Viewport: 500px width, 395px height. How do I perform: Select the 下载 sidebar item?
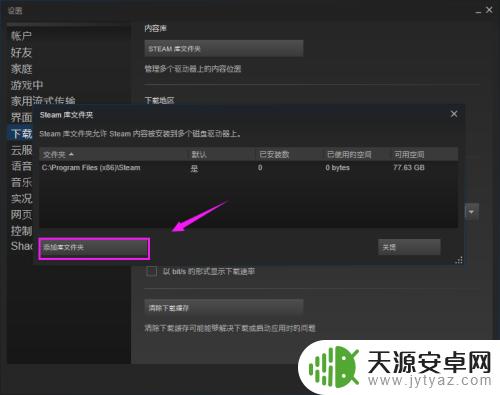tap(21, 134)
